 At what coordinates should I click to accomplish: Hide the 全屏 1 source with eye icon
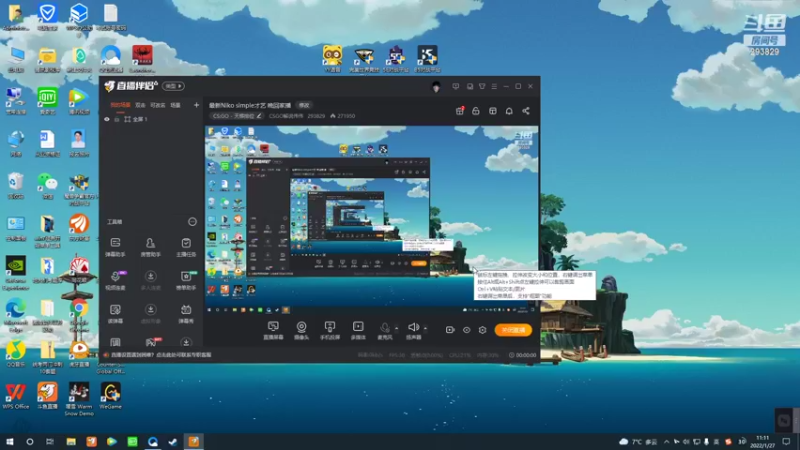(107, 119)
